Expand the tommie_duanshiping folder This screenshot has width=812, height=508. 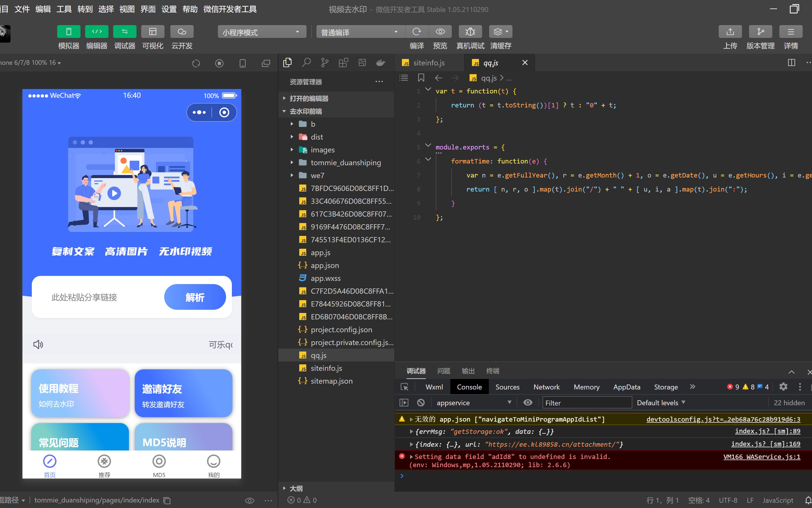click(x=336, y=163)
